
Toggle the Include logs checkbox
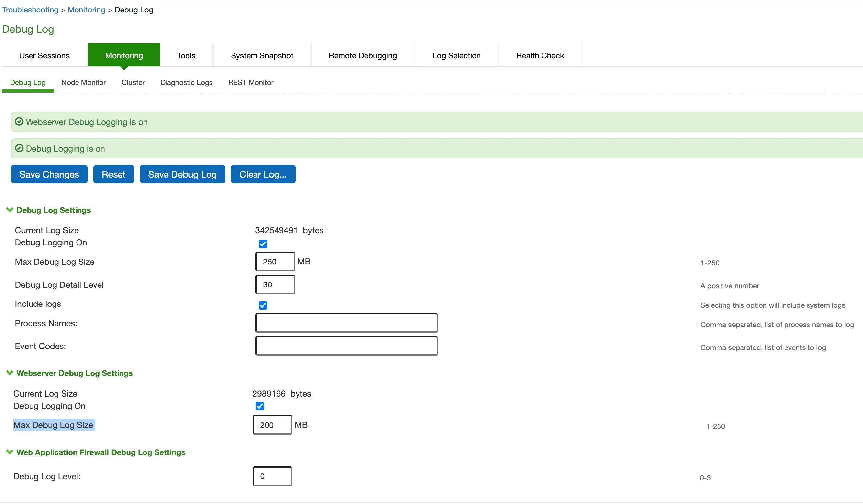click(263, 305)
